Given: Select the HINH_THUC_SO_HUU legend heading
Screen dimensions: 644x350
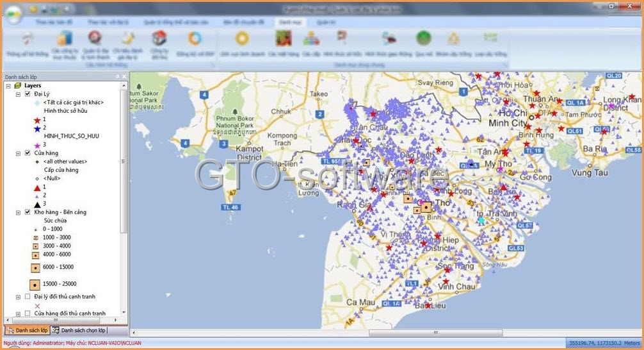Looking at the screenshot, I should pyautogui.click(x=72, y=136).
